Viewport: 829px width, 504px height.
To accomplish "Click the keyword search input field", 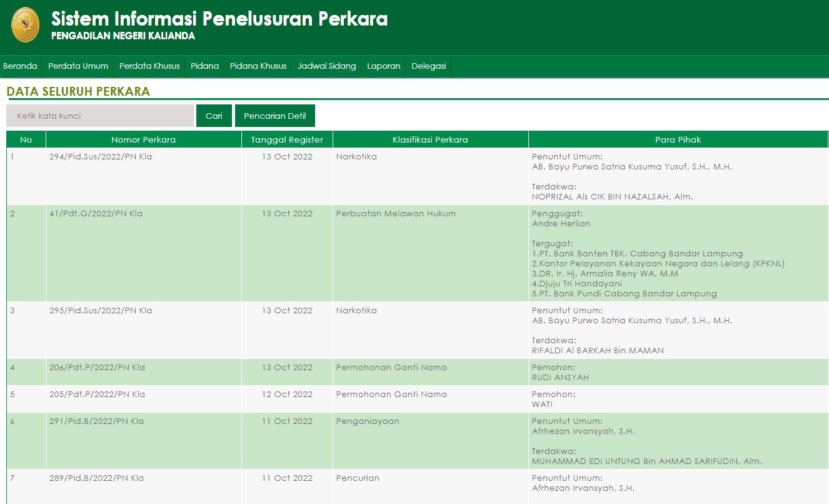I will coord(100,116).
